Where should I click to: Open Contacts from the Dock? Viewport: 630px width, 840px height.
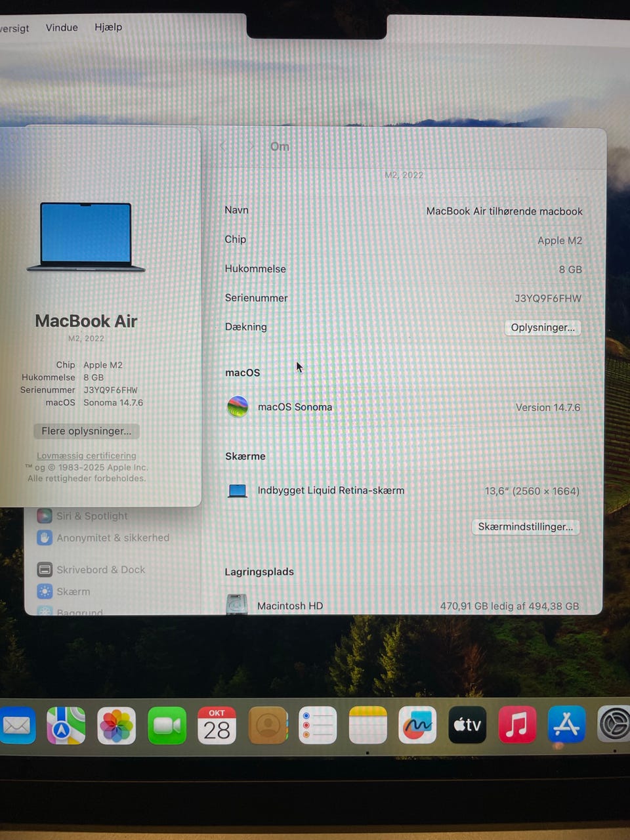click(x=267, y=725)
